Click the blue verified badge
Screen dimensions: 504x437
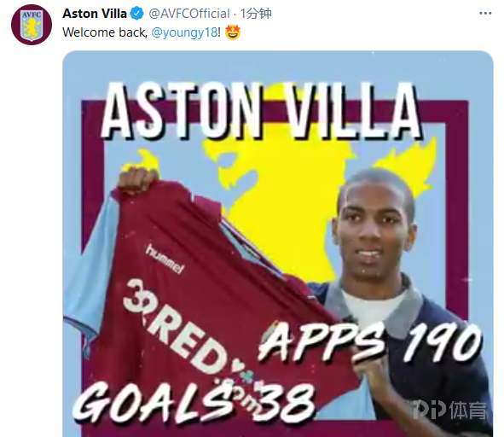pyautogui.click(x=137, y=14)
